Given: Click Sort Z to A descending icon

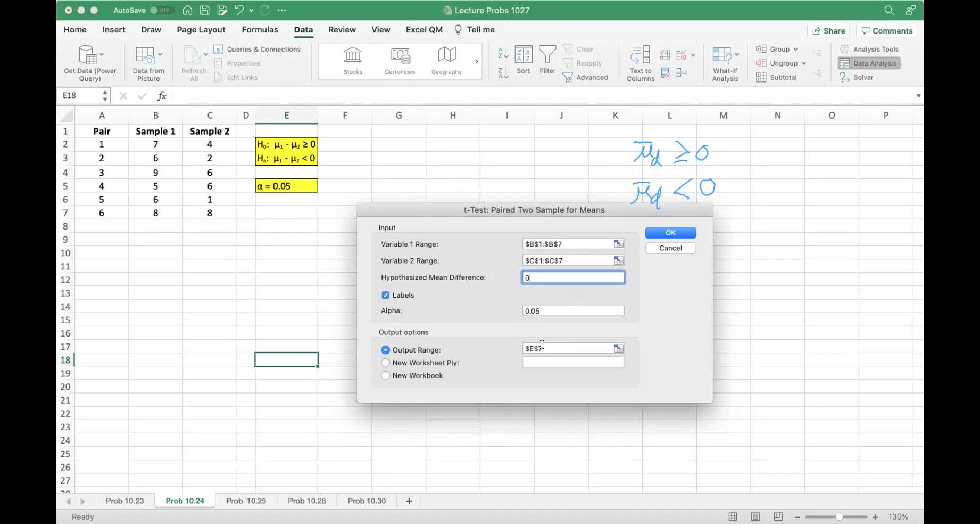Looking at the screenshot, I should [x=503, y=73].
